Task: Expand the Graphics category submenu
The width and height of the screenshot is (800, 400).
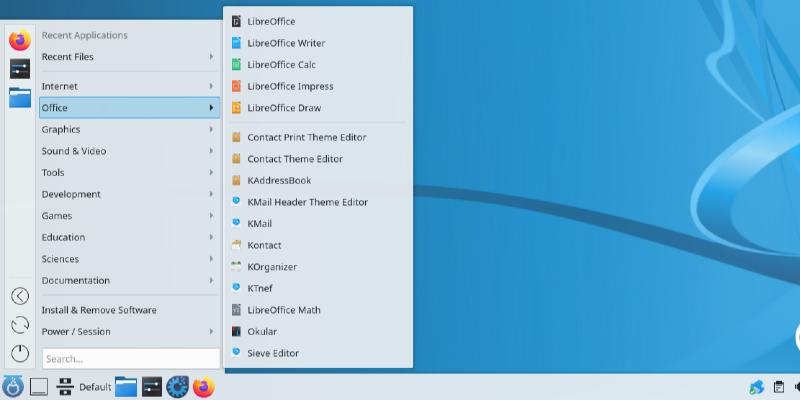Action: click(x=128, y=129)
